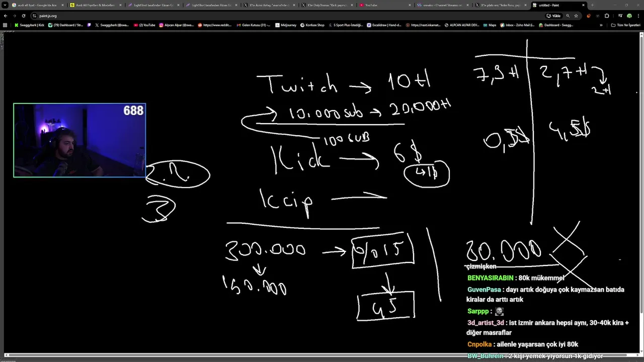Open 'Inbox - Zoho Mail' bookmark
Viewport: 644px width, 362px height.
[517, 25]
